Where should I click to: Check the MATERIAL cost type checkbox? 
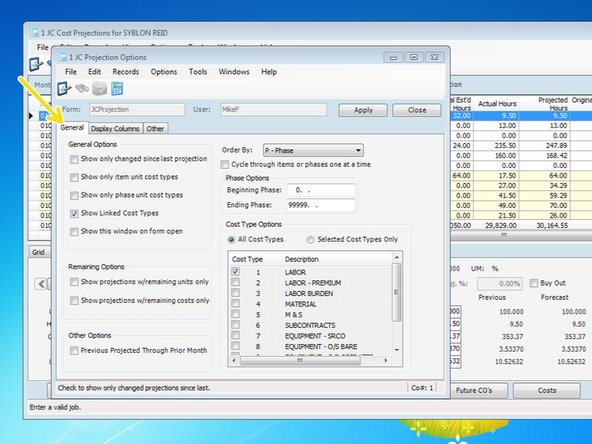pyautogui.click(x=235, y=303)
